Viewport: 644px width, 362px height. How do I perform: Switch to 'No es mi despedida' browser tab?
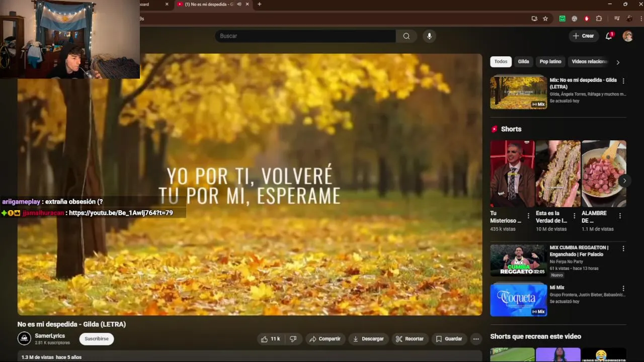[x=209, y=4]
